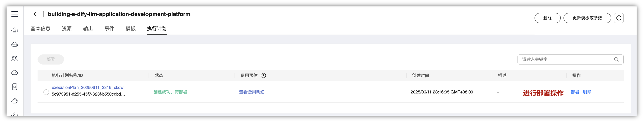644x124 pixels.
Task: Click the back arrow beside the stack name
Action: pos(35,14)
